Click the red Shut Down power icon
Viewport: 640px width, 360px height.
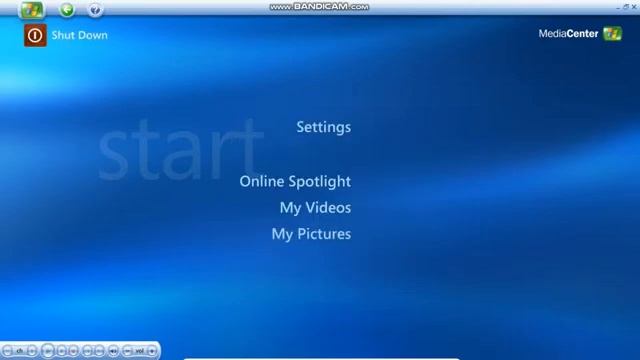[x=35, y=35]
